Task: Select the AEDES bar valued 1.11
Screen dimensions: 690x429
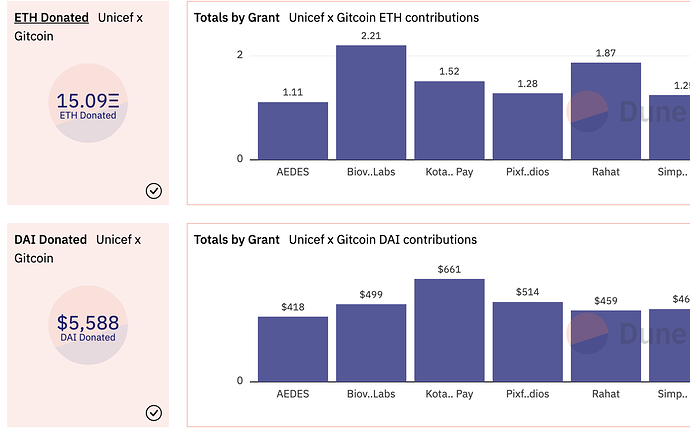Action: 293,131
